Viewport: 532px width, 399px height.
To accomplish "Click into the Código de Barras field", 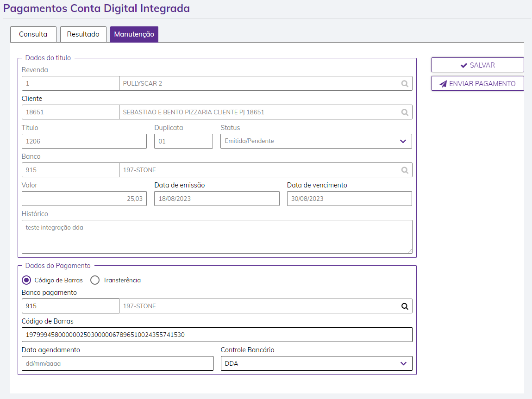I will point(217,335).
